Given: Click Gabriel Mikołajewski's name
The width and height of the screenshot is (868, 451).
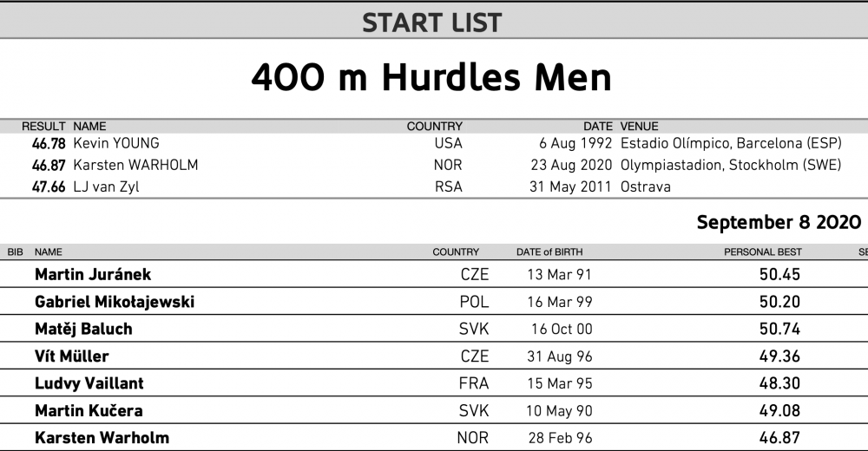Looking at the screenshot, I should point(115,302).
